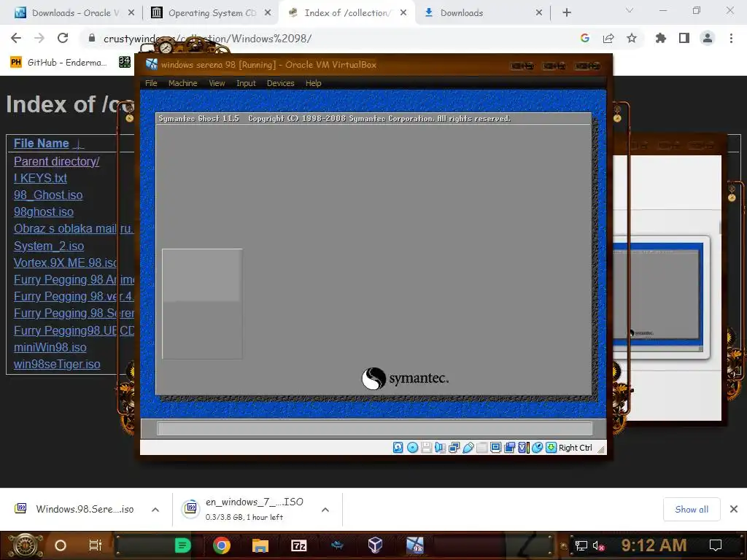Open the Help menu in VirtualBox
Image resolution: width=747 pixels, height=560 pixels.
(x=314, y=83)
